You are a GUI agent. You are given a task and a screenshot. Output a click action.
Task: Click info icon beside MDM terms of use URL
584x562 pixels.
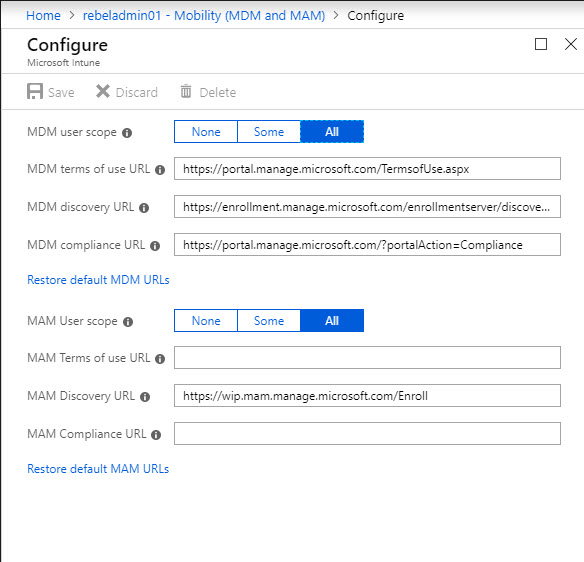click(160, 170)
